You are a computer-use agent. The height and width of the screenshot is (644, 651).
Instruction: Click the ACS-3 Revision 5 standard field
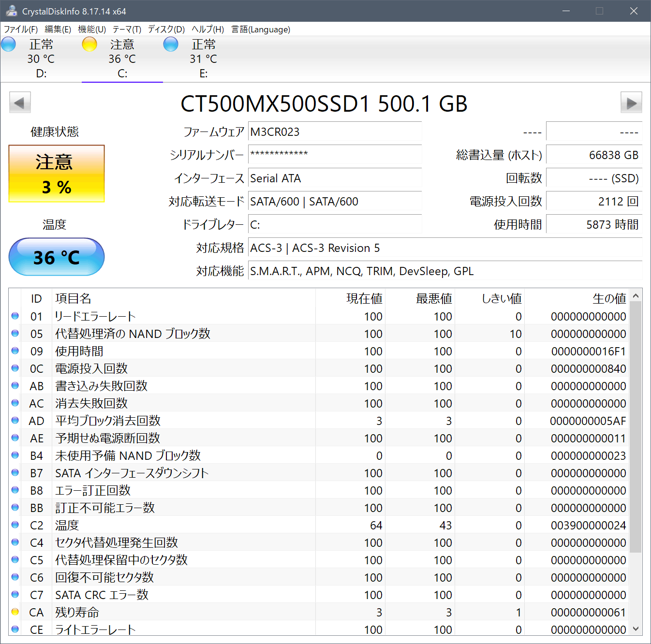445,248
